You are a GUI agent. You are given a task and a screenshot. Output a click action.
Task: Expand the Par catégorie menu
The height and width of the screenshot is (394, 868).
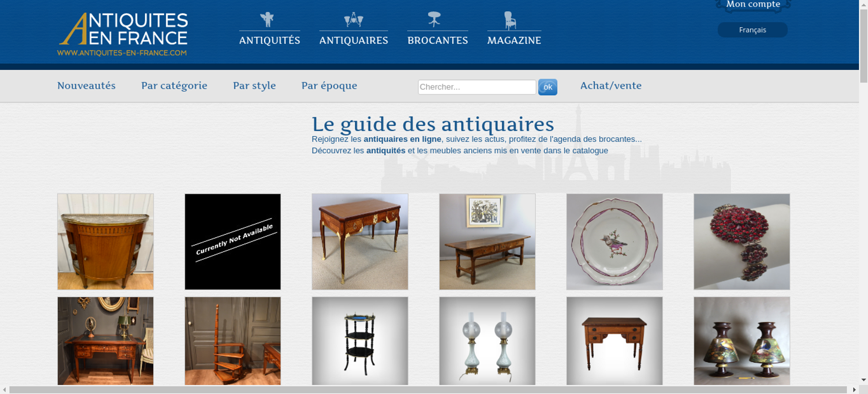[174, 85]
